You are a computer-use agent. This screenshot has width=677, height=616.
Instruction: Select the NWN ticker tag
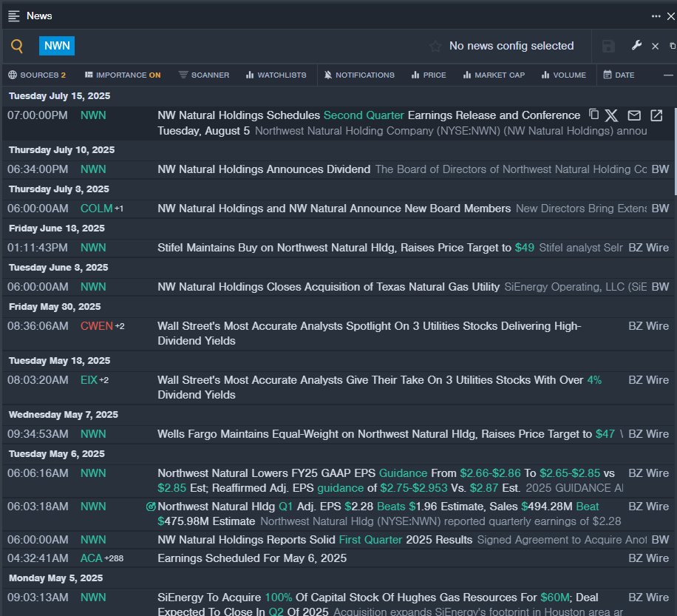pos(57,46)
